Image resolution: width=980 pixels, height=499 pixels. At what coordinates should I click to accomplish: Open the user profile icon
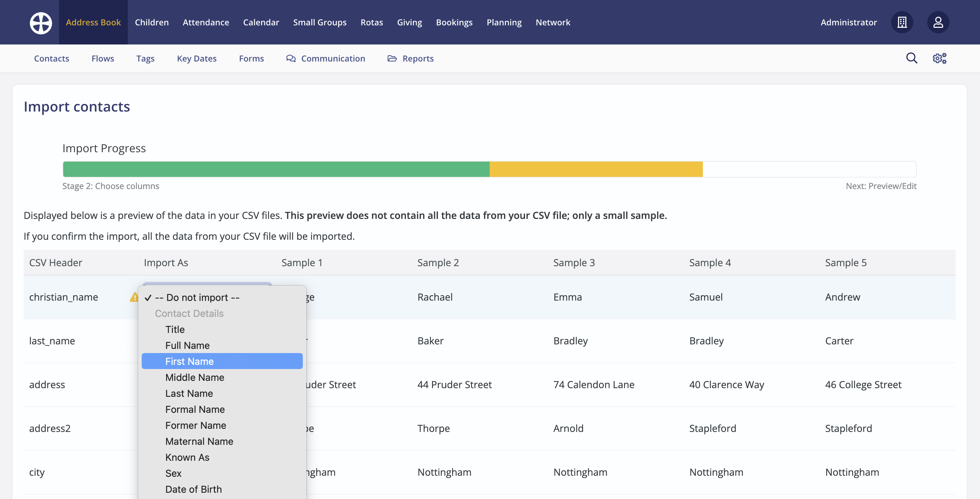938,23
